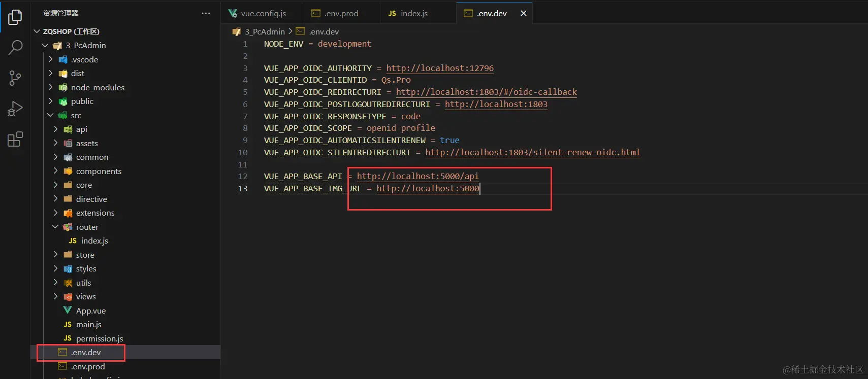
Task: Click line number 11 in the gutter
Action: click(x=243, y=164)
